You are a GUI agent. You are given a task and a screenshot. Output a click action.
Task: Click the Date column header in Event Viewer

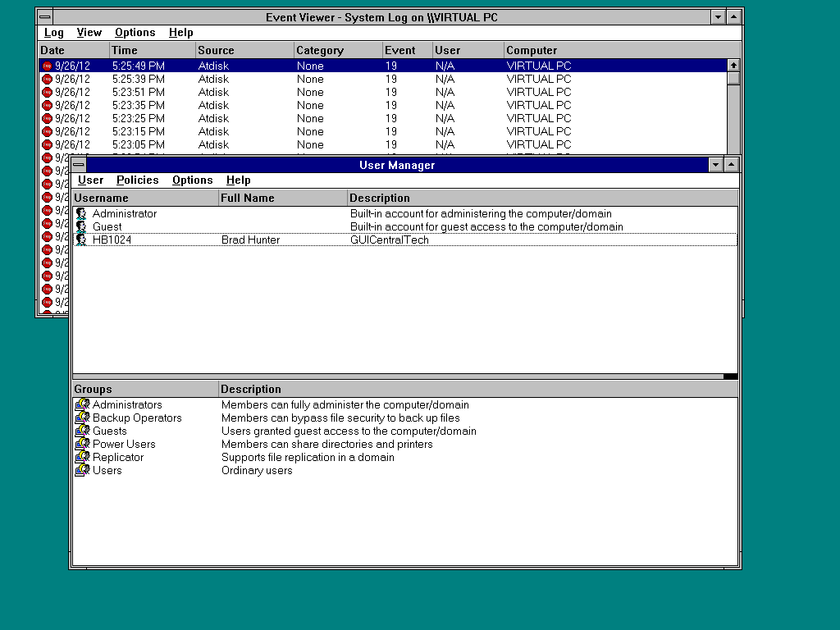pyautogui.click(x=74, y=50)
